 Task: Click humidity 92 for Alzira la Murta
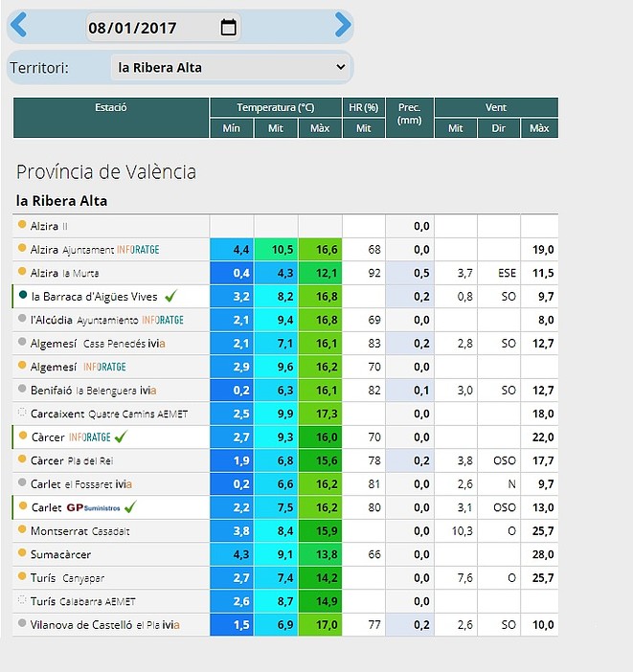click(x=364, y=273)
